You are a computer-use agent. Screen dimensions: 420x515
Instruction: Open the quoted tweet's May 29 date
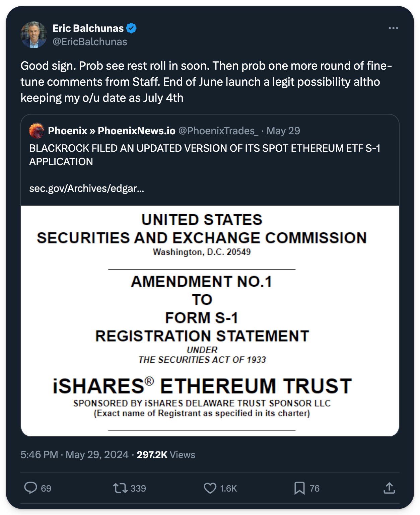point(283,131)
